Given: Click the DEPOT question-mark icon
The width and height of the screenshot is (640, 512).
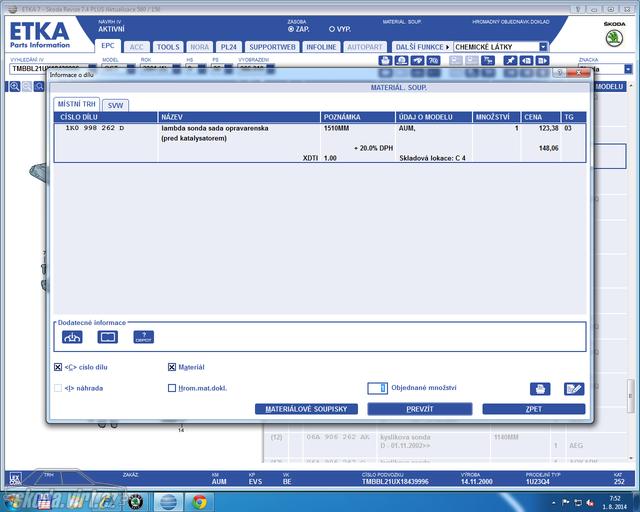Looking at the screenshot, I should (x=144, y=337).
